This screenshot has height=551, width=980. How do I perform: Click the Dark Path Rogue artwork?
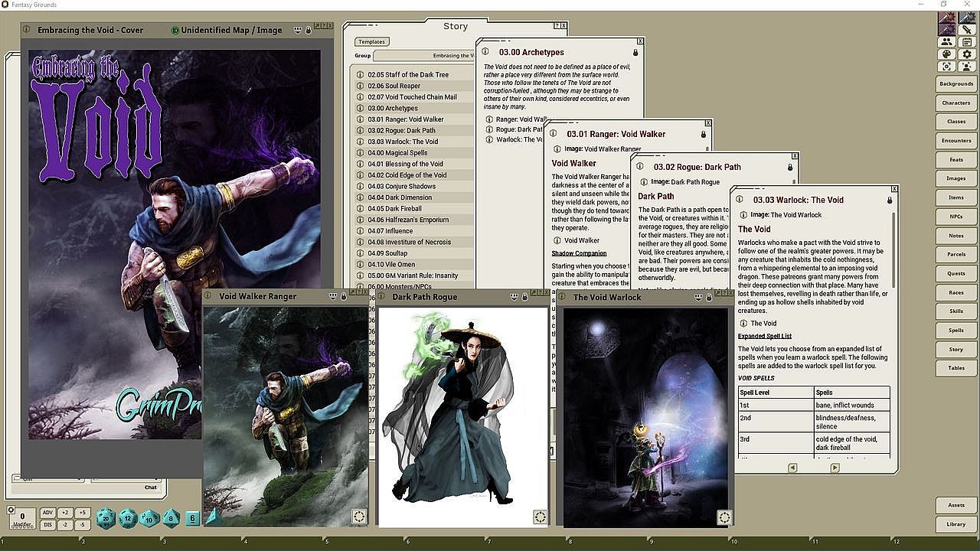tap(463, 417)
